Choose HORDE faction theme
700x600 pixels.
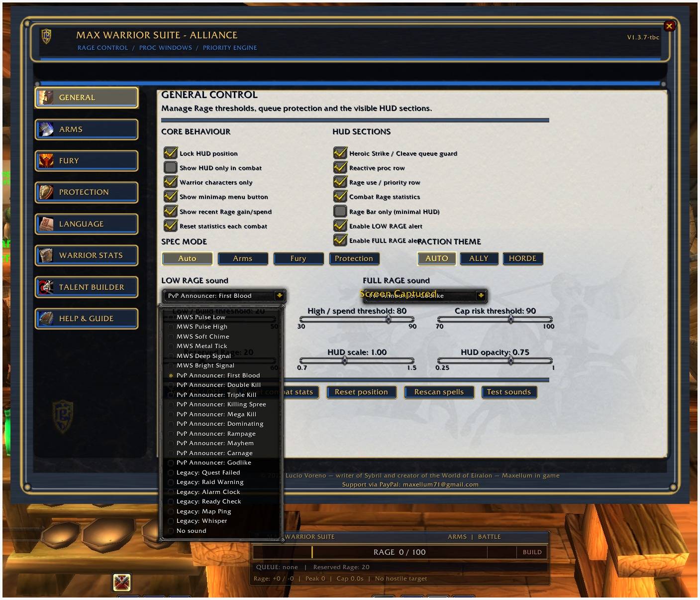point(523,258)
